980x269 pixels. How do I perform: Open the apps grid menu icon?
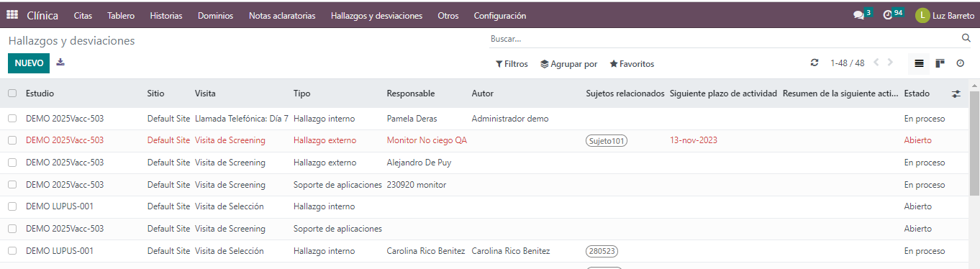coord(12,15)
